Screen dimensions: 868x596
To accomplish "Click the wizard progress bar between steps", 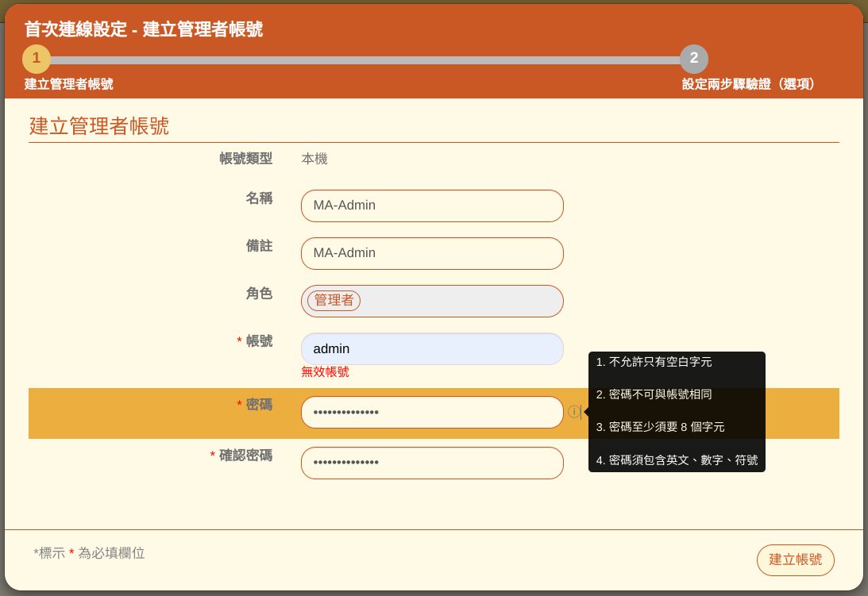I will 365,60.
